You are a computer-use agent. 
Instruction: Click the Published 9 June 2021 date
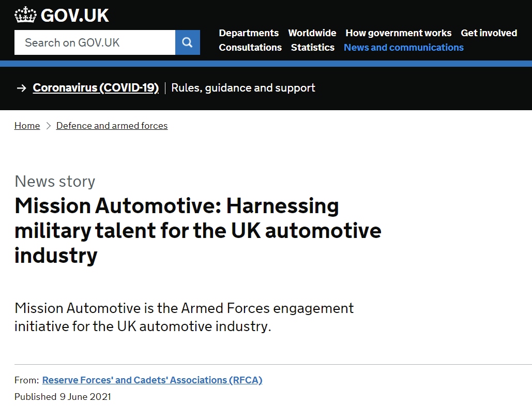pyautogui.click(x=62, y=396)
